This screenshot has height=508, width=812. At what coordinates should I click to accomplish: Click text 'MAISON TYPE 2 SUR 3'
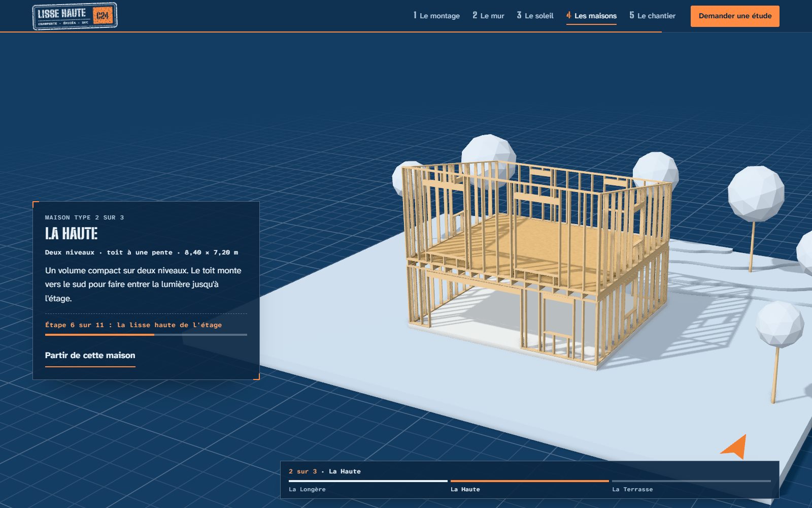click(x=84, y=217)
